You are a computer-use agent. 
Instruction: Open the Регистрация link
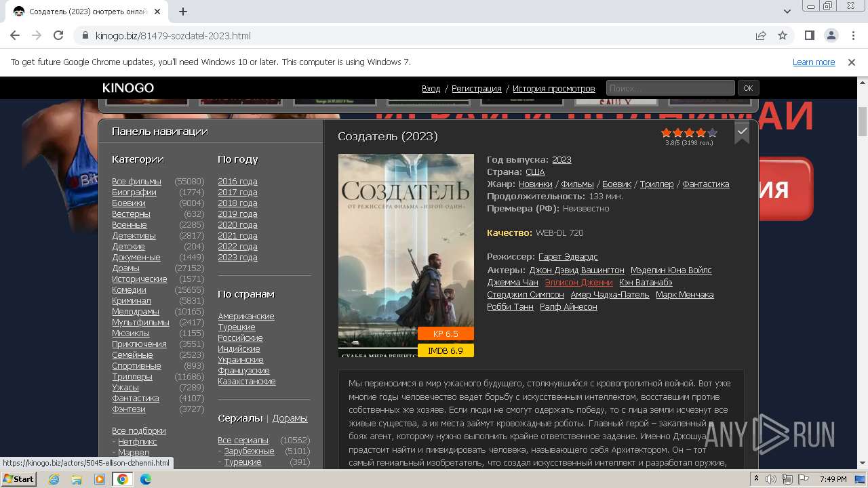click(477, 89)
